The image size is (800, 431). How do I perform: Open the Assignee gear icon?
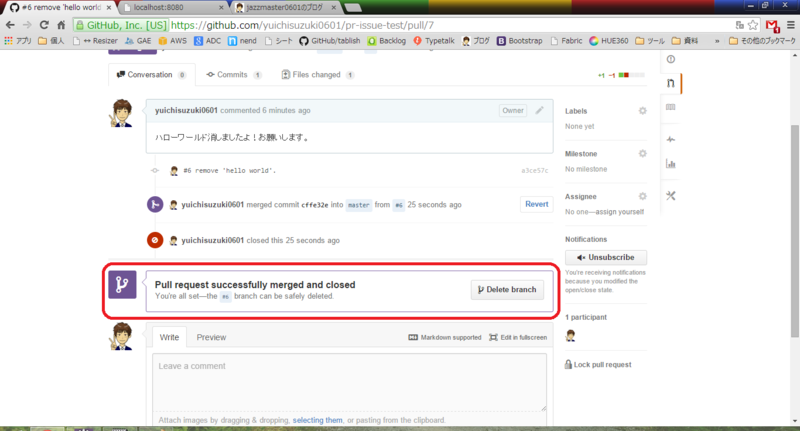pos(642,196)
